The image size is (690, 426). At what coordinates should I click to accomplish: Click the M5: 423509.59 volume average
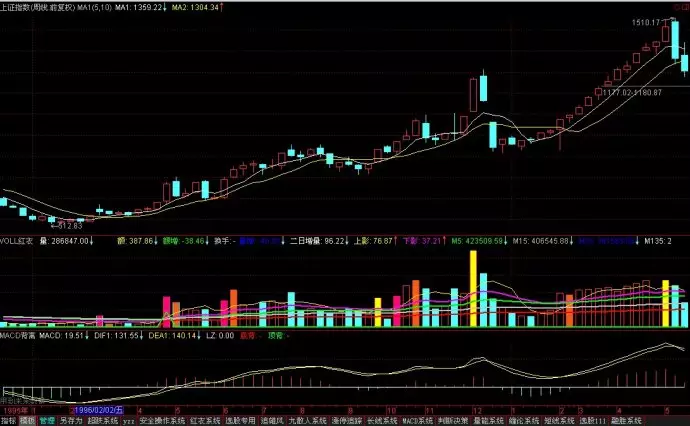click(477, 241)
